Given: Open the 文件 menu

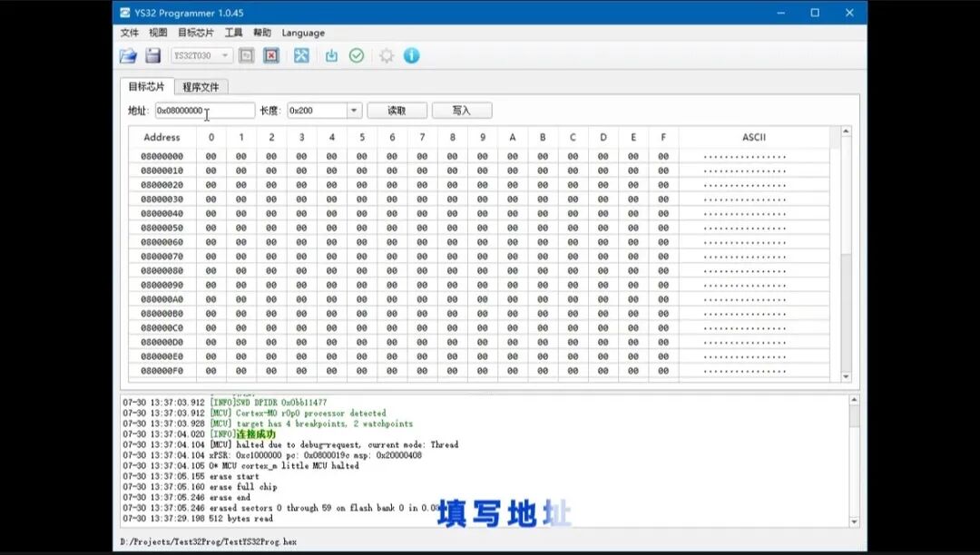Looking at the screenshot, I should [x=130, y=33].
